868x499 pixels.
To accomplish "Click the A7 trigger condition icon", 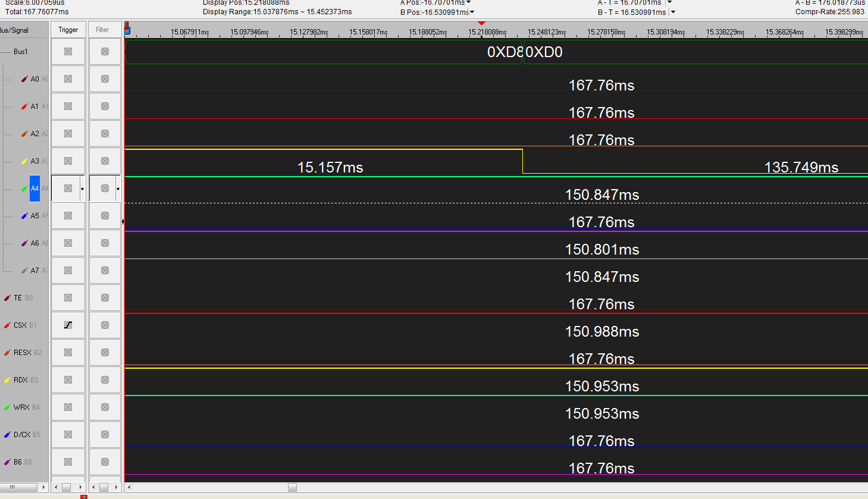I will pos(68,271).
